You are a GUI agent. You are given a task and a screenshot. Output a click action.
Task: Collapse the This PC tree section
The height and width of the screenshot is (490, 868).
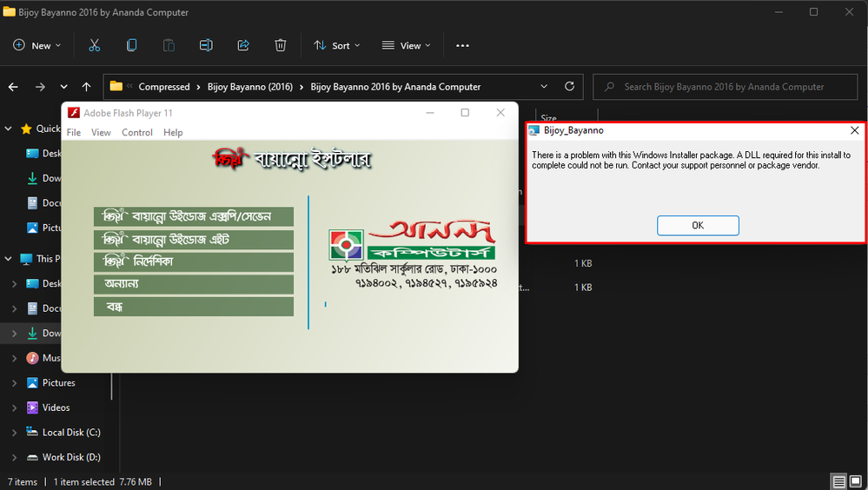(x=9, y=259)
